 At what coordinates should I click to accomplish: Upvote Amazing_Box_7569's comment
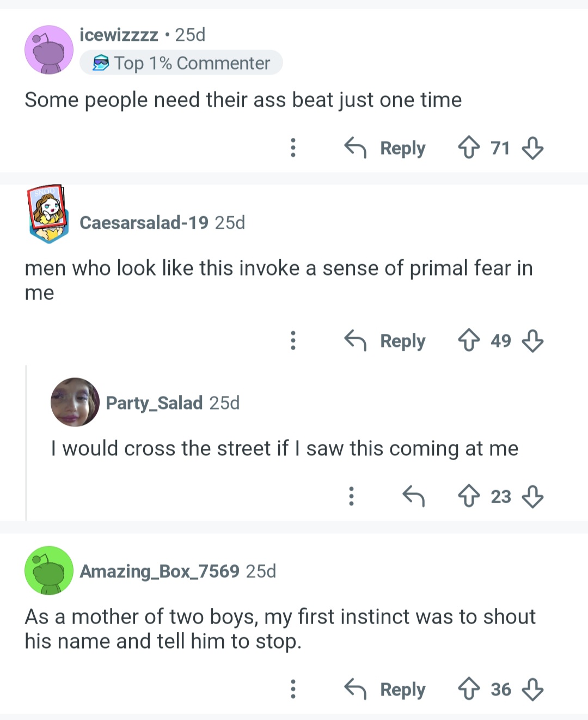[469, 689]
